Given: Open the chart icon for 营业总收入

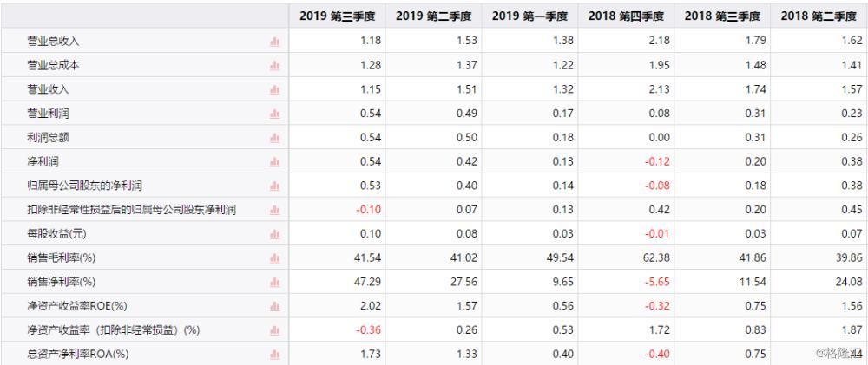Looking at the screenshot, I should coord(274,41).
